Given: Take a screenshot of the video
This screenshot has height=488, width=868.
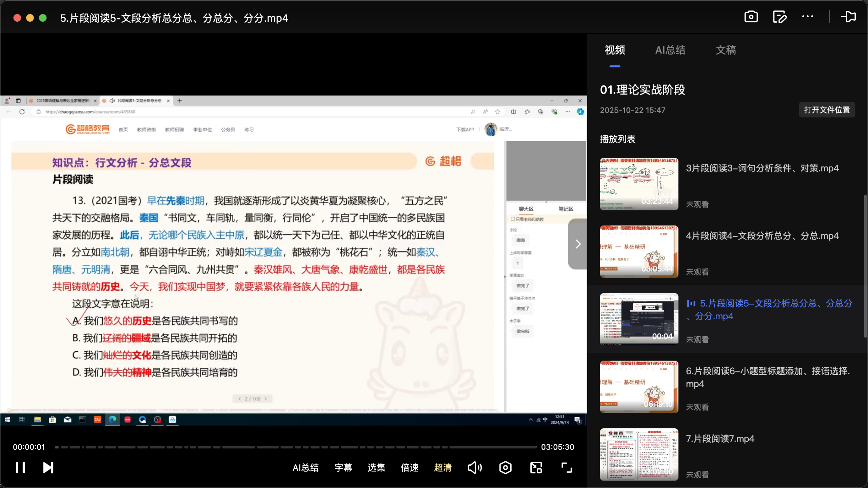Looking at the screenshot, I should (x=750, y=17).
